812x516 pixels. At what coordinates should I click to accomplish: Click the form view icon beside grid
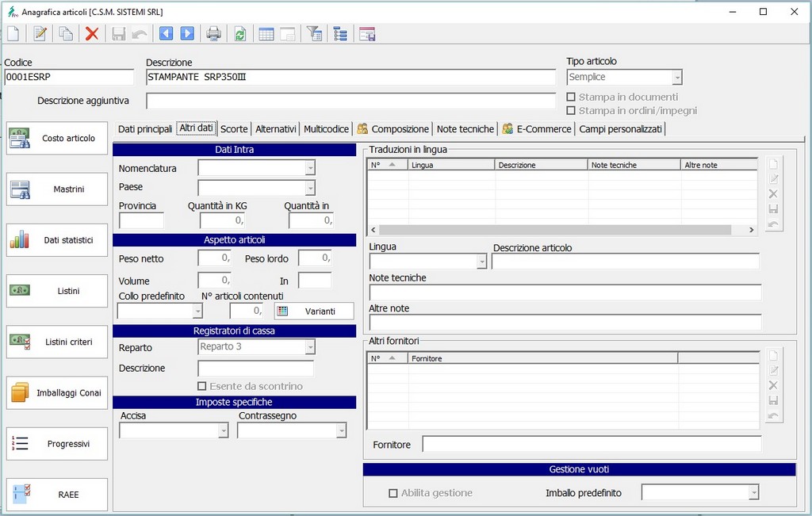[x=287, y=34]
